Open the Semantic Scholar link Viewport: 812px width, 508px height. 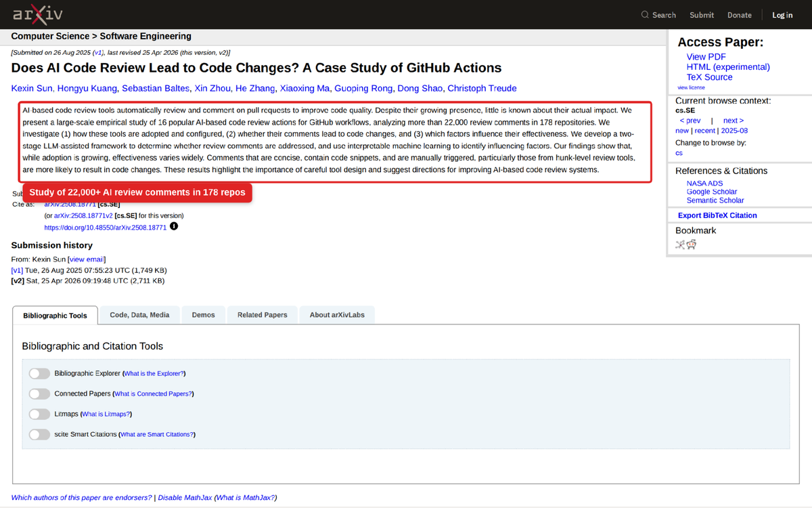click(x=715, y=200)
